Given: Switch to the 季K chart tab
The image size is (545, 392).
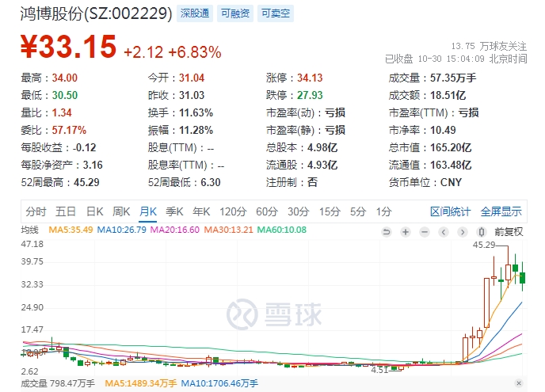Looking at the screenshot, I should pos(174,211).
